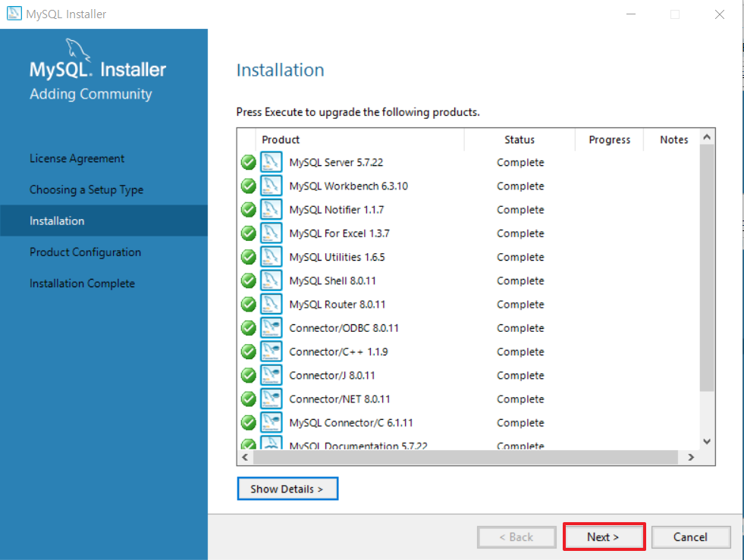Click green checkmark beside MySQL Shell 8.0.11
744x560 pixels.
(x=248, y=280)
